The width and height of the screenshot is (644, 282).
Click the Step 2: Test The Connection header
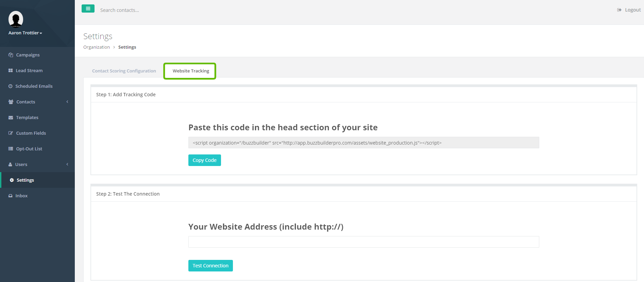pos(128,194)
